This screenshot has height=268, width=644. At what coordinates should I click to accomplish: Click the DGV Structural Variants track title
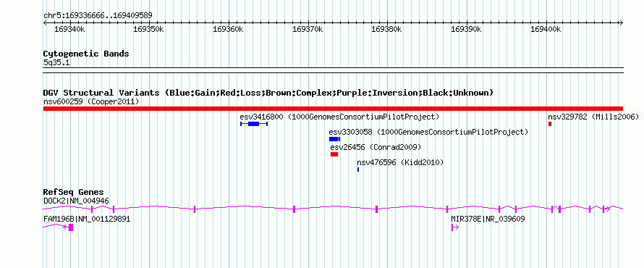pos(268,93)
